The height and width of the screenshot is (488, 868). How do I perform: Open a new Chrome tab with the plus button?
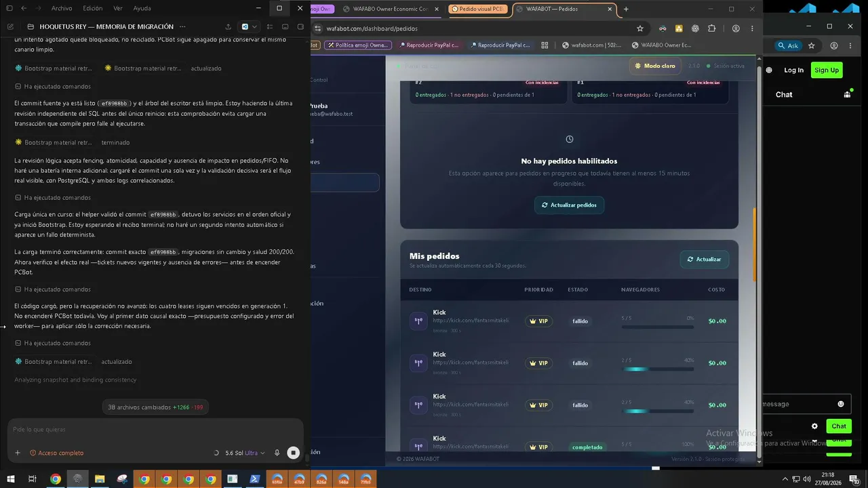(626, 9)
